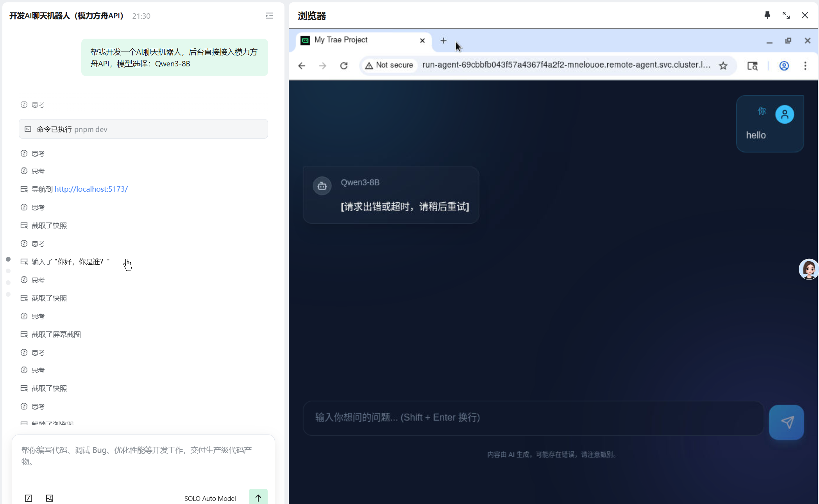
Task: Click the browser profile account icon
Action: 784,66
